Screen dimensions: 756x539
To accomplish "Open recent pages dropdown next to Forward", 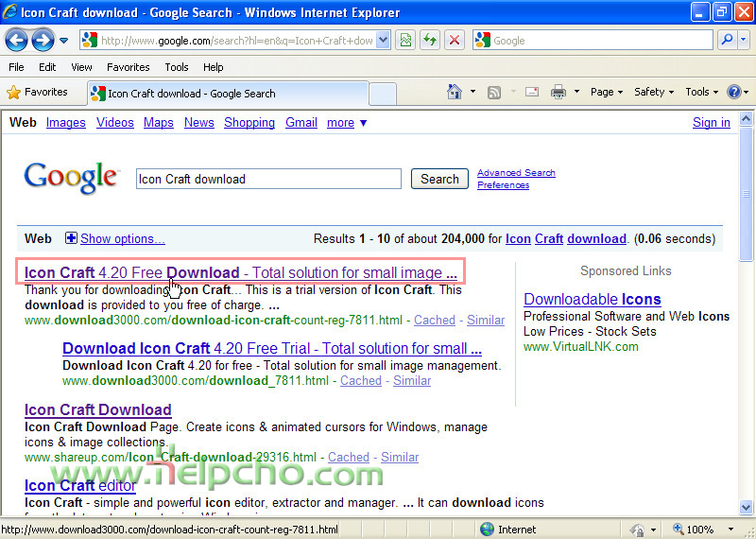I will click(63, 41).
